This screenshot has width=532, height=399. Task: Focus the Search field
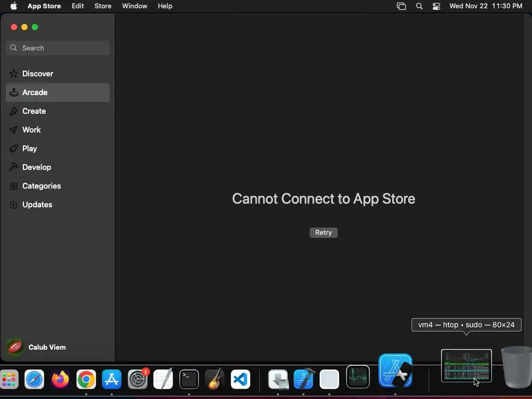[58, 48]
